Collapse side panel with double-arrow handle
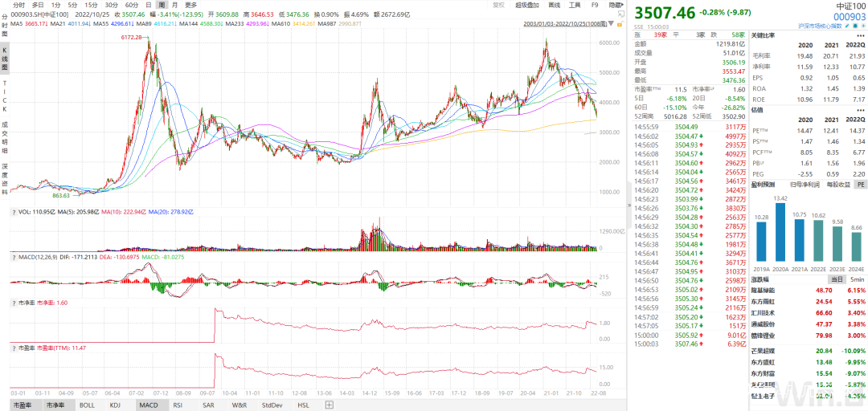Screen dimensions: 868x411 point(628,205)
